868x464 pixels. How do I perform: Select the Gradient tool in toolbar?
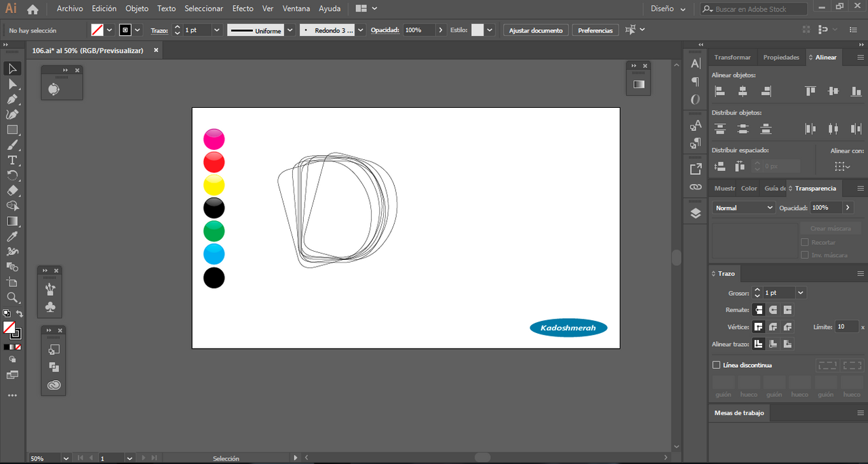coord(12,221)
